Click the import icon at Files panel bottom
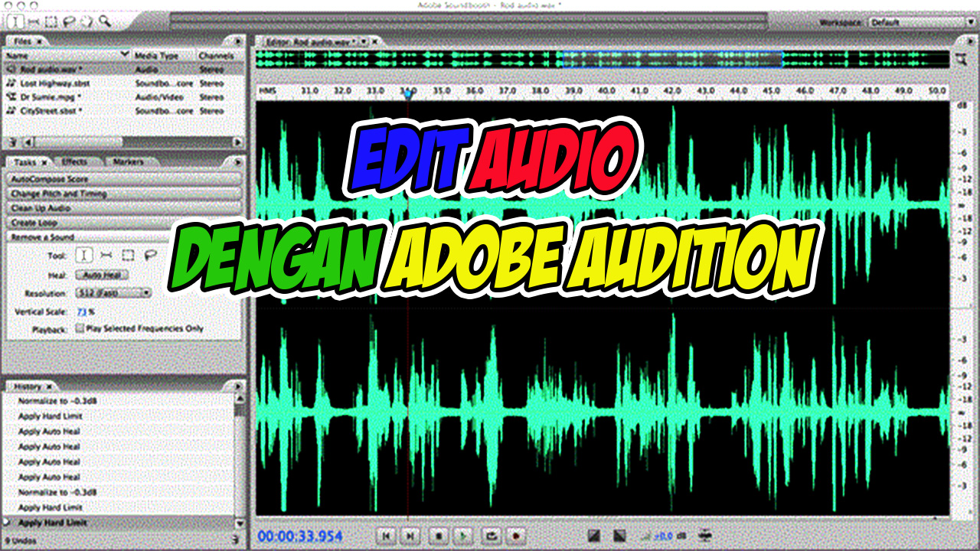The image size is (980, 551). pos(12,142)
